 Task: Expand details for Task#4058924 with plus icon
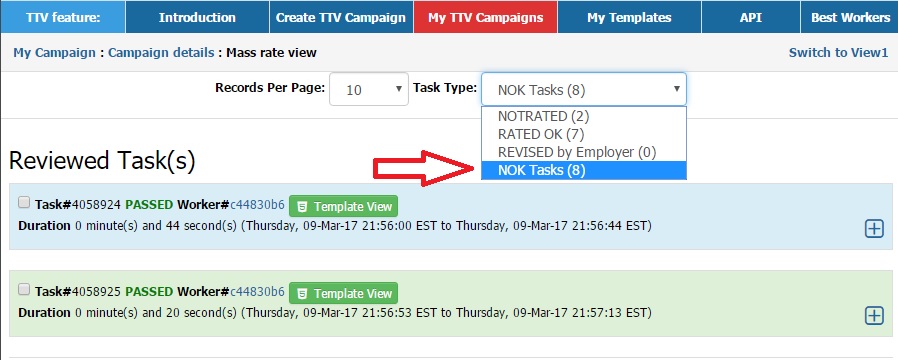874,228
